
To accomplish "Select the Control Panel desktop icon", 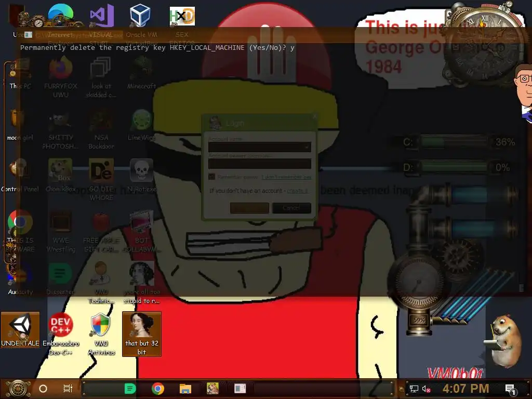I will tap(20, 170).
